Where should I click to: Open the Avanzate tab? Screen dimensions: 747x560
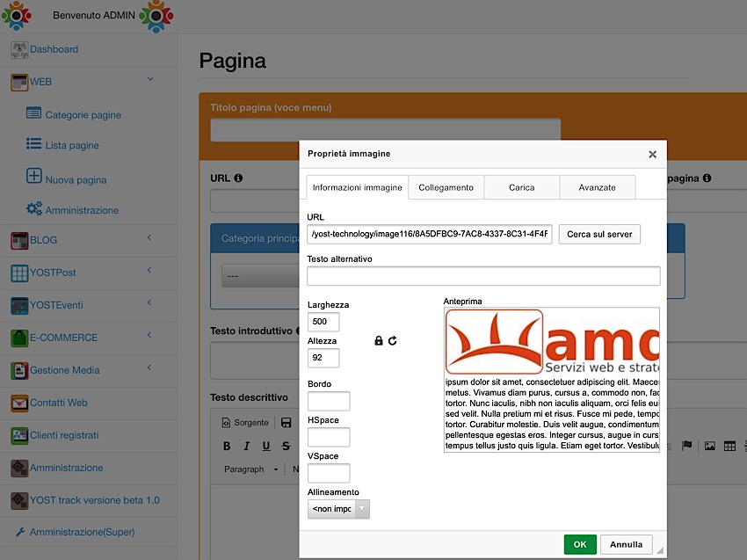(x=597, y=187)
